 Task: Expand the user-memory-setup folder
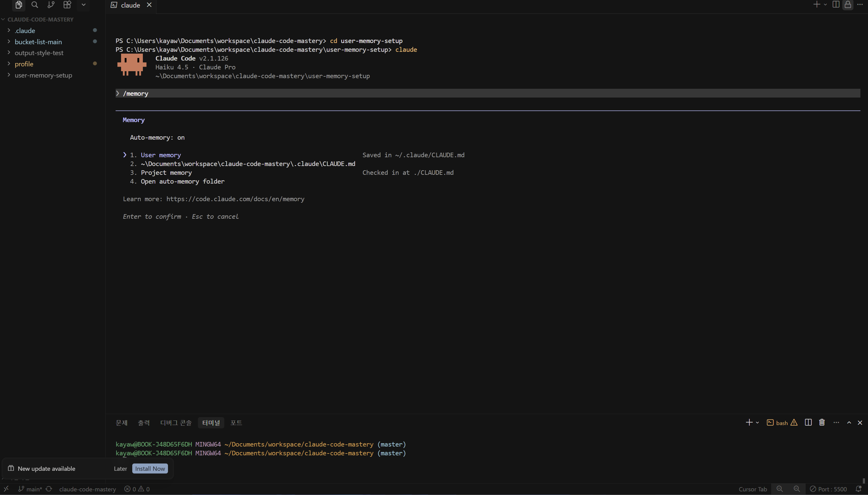pos(9,75)
